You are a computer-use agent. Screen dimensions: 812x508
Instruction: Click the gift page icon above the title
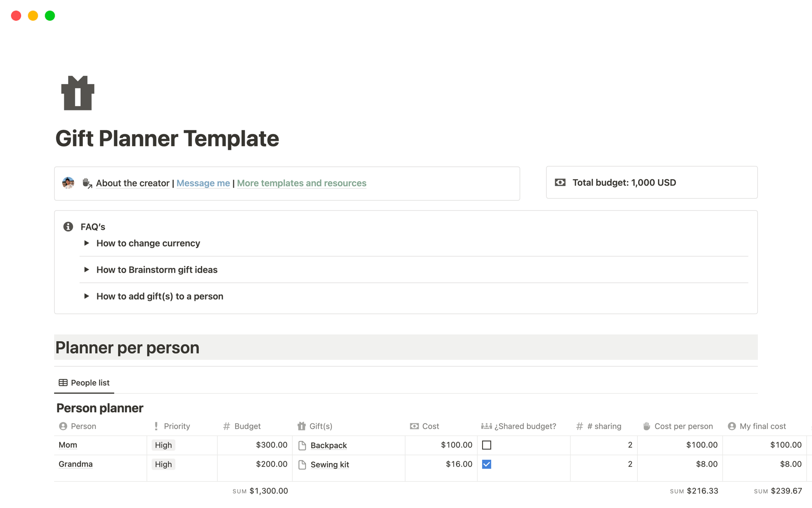point(77,93)
